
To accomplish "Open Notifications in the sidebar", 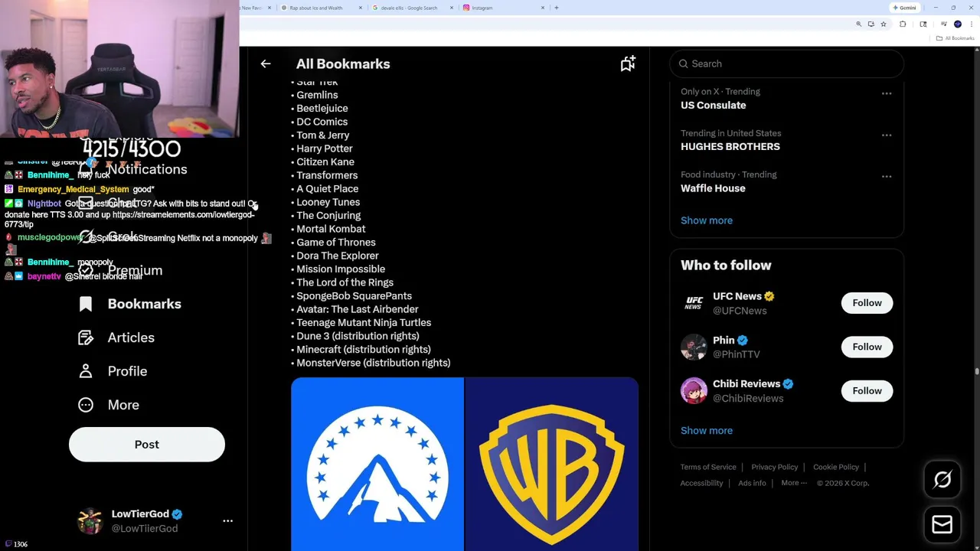I will pos(147,169).
